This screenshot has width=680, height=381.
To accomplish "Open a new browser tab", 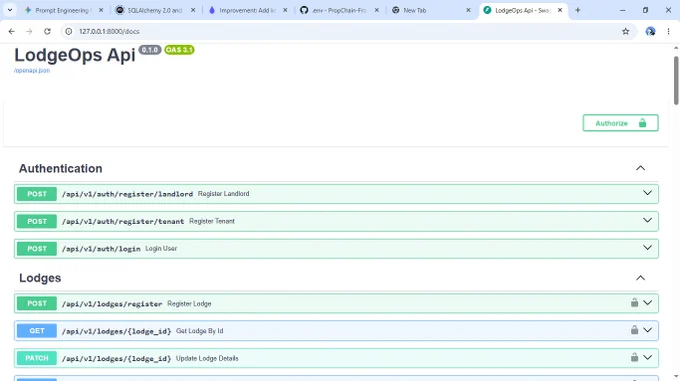I will [578, 10].
